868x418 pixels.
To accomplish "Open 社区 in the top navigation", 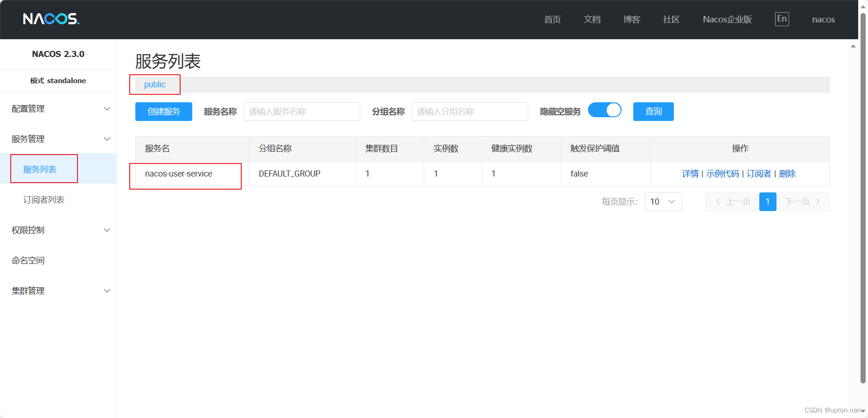I will pos(672,20).
